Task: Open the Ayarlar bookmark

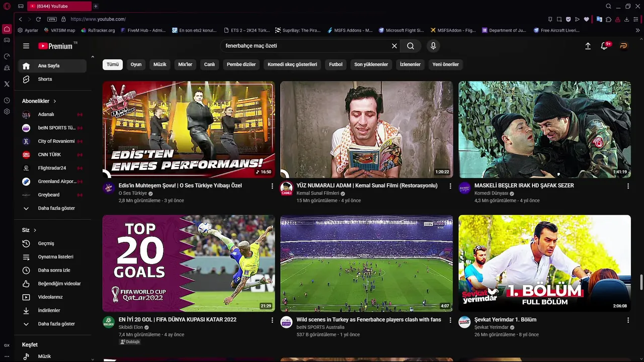Action: (28, 30)
